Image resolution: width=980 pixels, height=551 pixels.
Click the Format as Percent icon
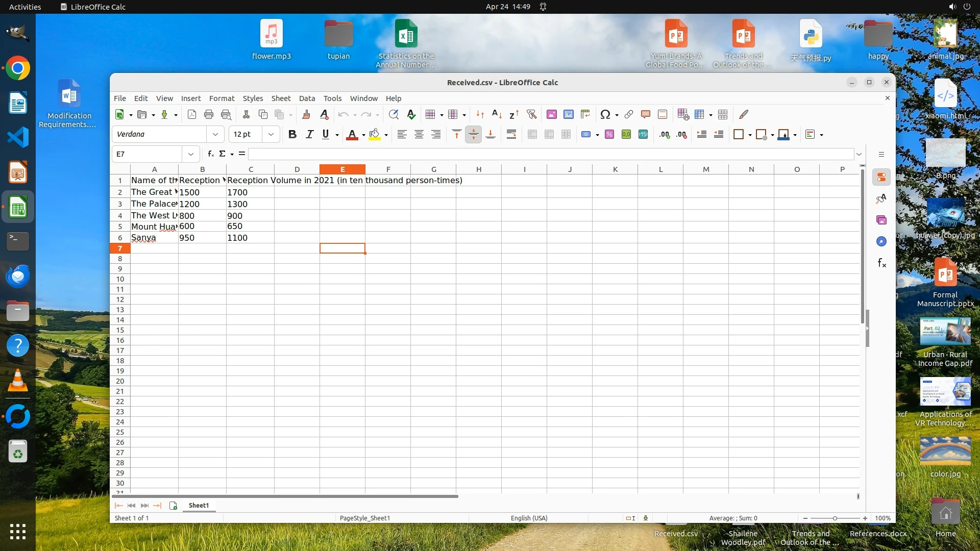point(609,134)
